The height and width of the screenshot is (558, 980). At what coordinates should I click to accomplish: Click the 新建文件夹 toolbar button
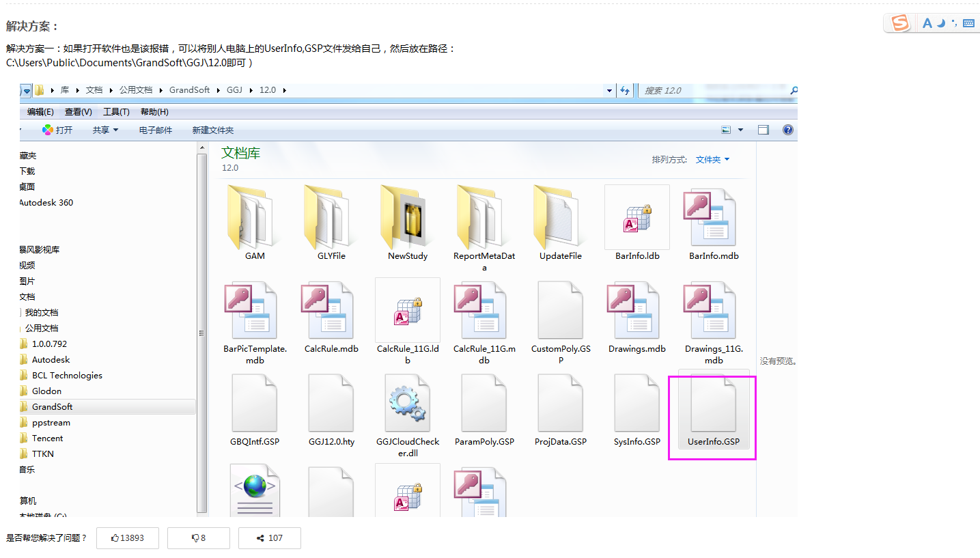pos(213,130)
